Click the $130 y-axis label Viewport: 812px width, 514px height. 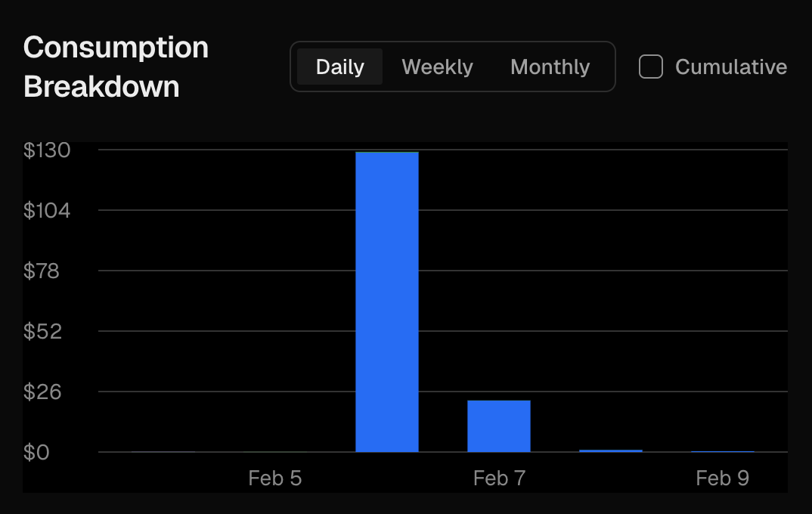47,150
